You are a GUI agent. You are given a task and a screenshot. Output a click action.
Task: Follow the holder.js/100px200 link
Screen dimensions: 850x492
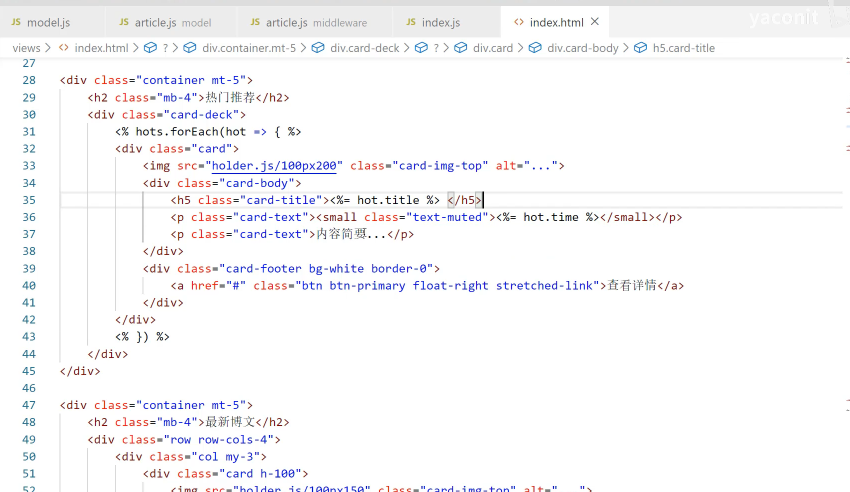click(x=274, y=166)
